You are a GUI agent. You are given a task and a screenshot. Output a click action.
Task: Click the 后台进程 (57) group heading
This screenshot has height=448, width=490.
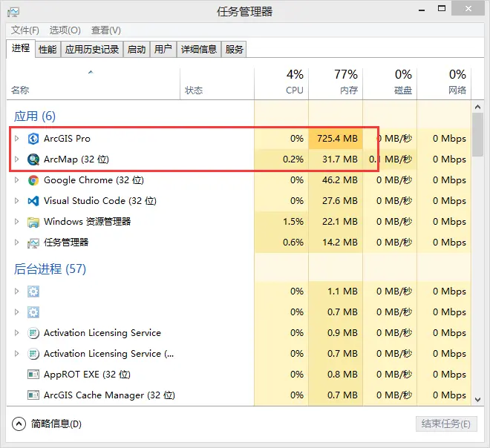pyautogui.click(x=50, y=269)
